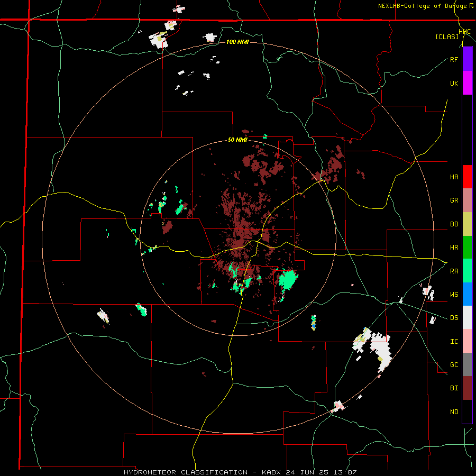Select the brown BI legend swatch
Viewport: 476px width, 476px height.
pos(467,388)
